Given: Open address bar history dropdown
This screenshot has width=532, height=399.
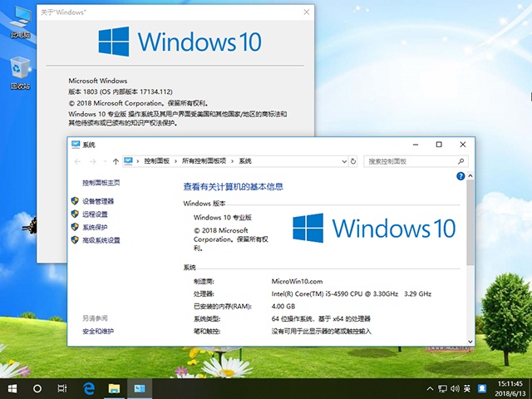Looking at the screenshot, I should (344, 161).
